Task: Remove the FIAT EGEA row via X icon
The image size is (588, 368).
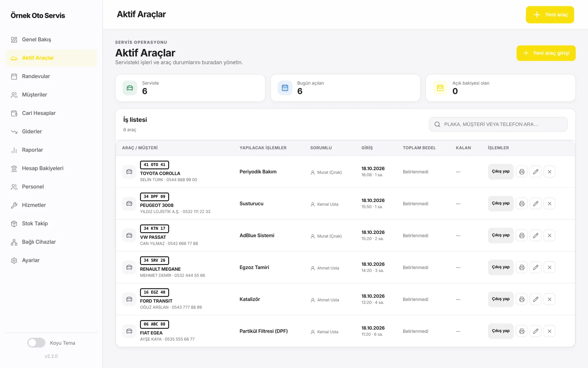Action: click(549, 331)
